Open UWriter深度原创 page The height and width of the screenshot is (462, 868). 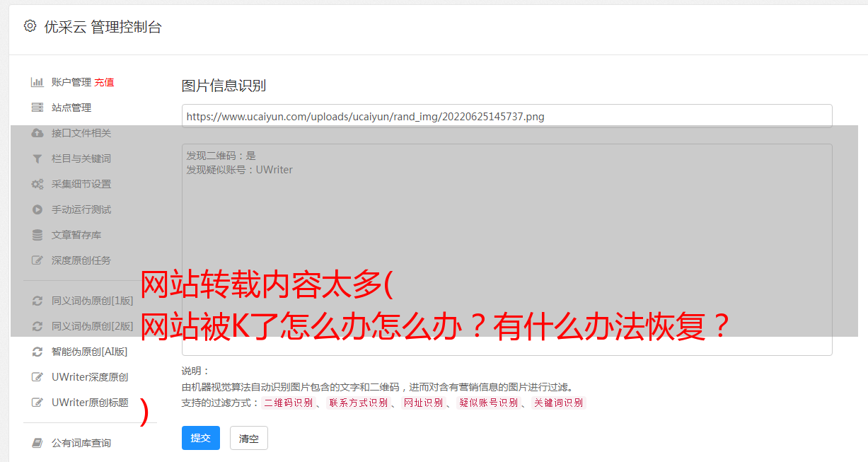[x=90, y=377]
